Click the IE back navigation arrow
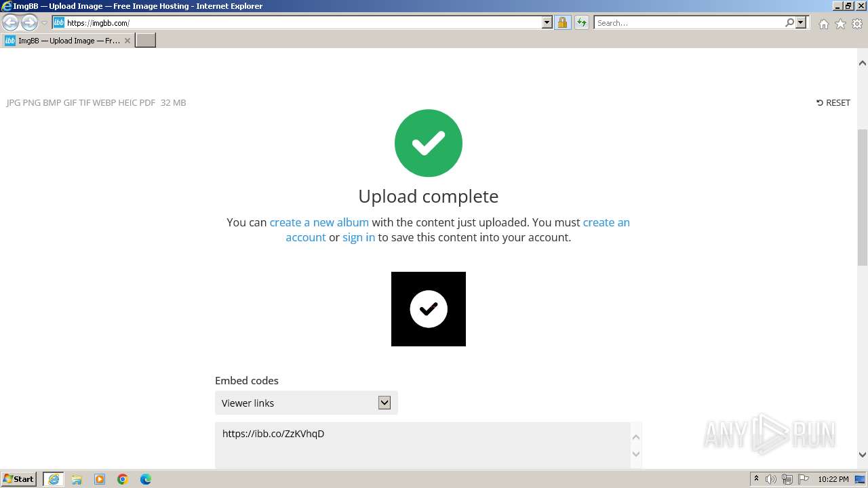Image resolution: width=868 pixels, height=488 pixels. tap(10, 23)
